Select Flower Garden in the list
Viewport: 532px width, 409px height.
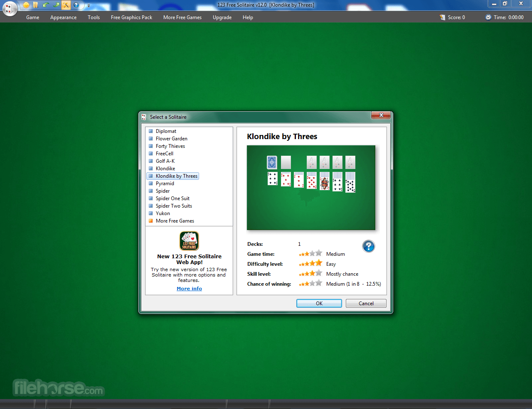[x=171, y=139]
